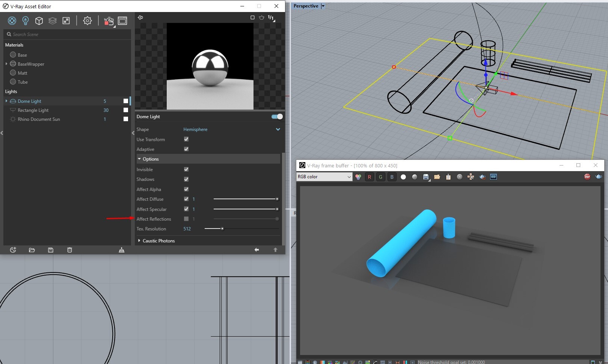Select the Tube material
This screenshot has width=608, height=364.
[x=23, y=82]
